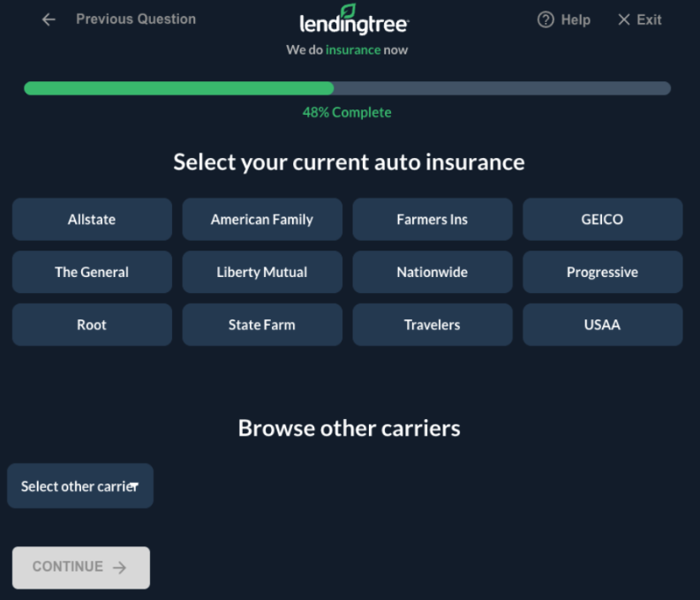Select Progressive as current insurance
The height and width of the screenshot is (600, 700).
(602, 272)
